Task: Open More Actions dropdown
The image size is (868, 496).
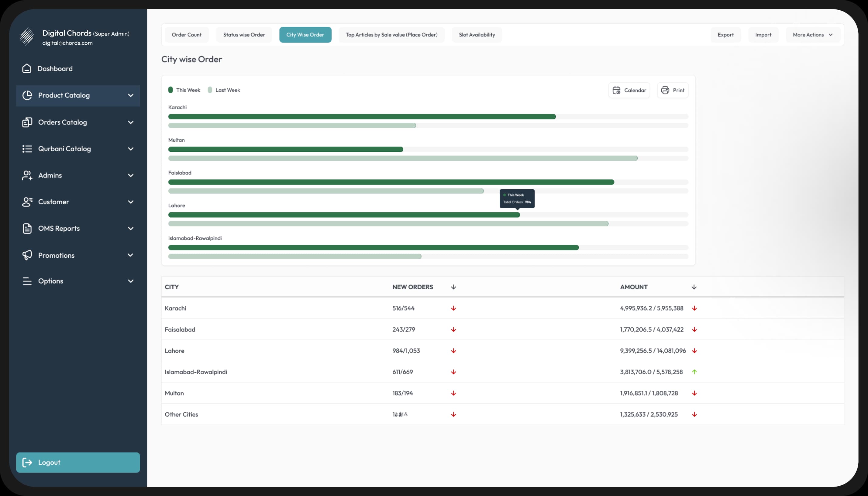Action: click(813, 35)
